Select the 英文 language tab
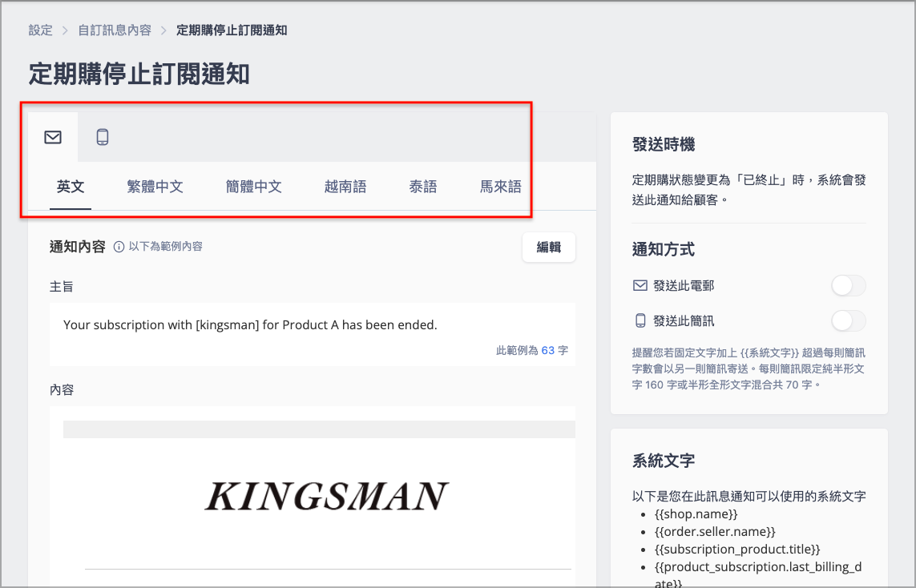Viewport: 916px width, 588px height. (71, 187)
